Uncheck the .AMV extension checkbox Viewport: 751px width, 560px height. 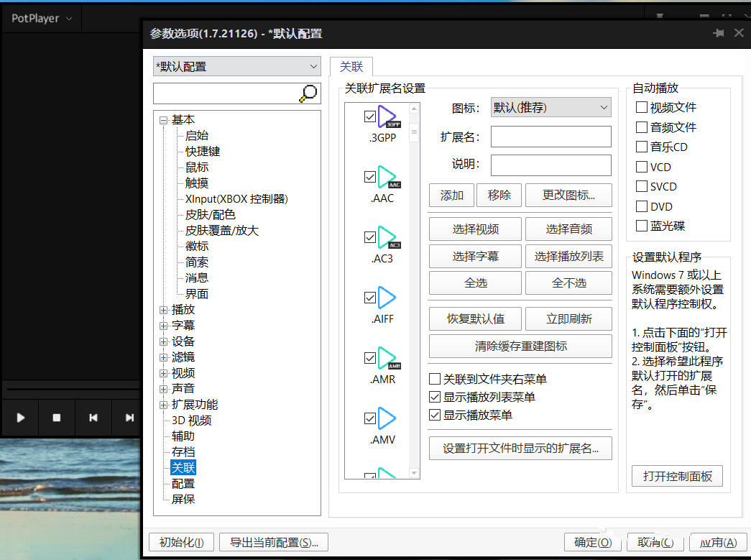click(370, 418)
